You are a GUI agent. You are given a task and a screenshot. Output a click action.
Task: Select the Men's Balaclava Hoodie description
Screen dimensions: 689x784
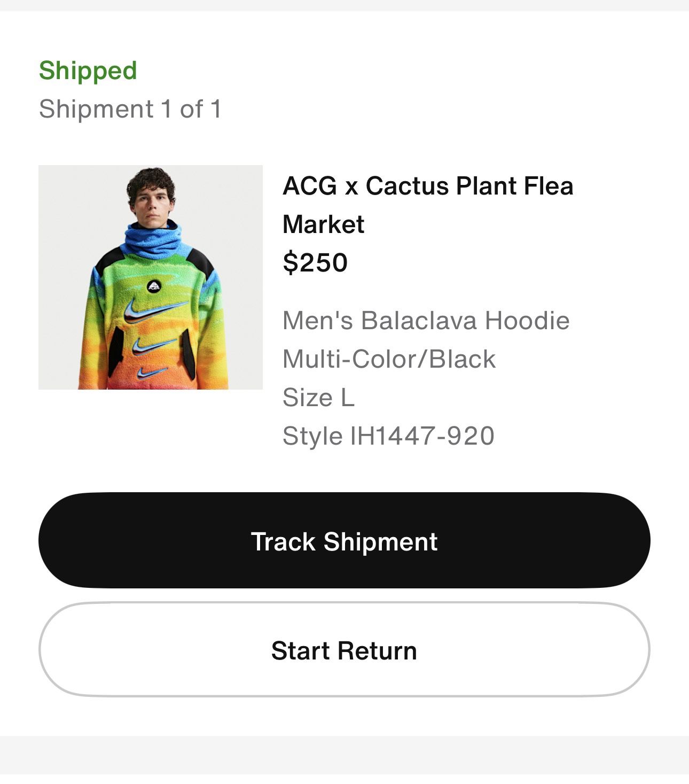[426, 321]
